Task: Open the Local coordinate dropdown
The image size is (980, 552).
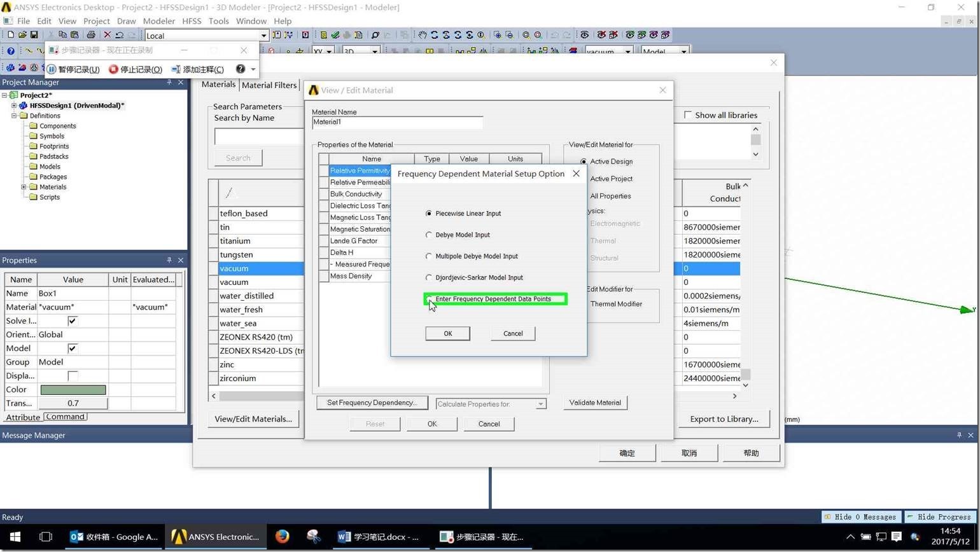Action: point(263,36)
